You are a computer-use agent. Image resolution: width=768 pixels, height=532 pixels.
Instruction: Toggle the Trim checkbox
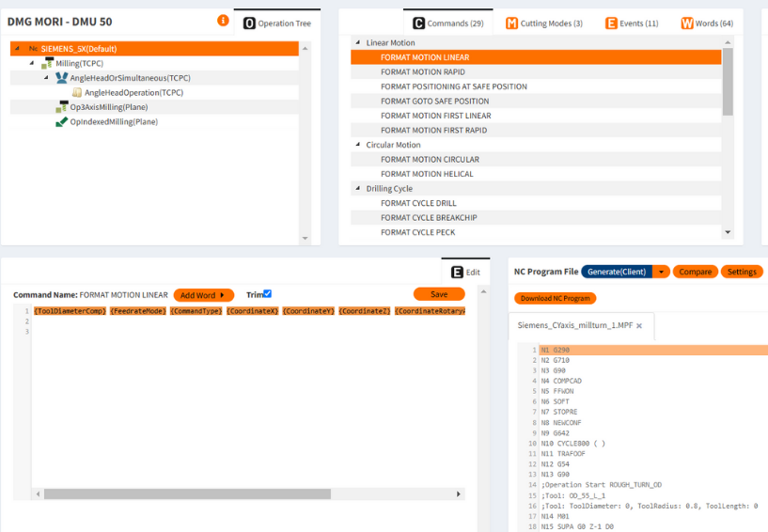(267, 294)
